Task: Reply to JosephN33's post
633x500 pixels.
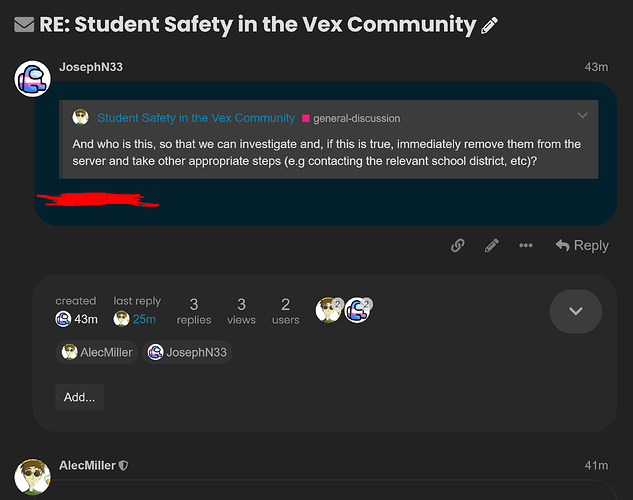Action: tap(582, 245)
